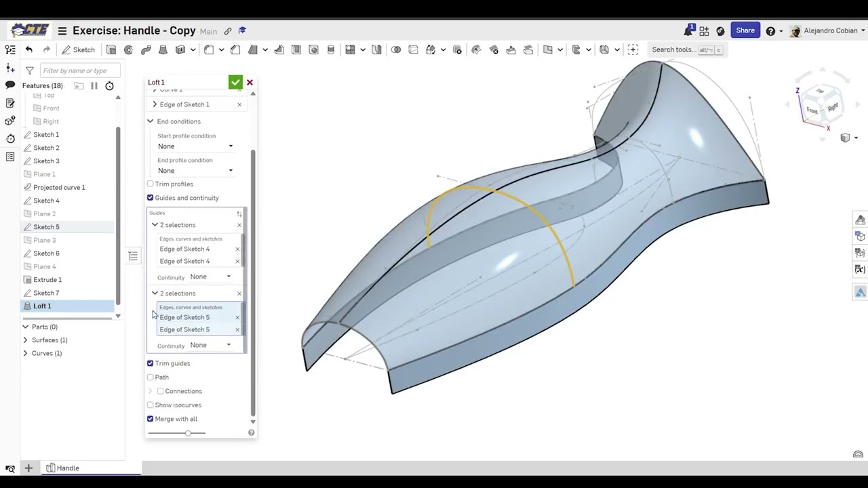Image resolution: width=868 pixels, height=488 pixels.
Task: Enable Show isocurves
Action: click(x=151, y=405)
